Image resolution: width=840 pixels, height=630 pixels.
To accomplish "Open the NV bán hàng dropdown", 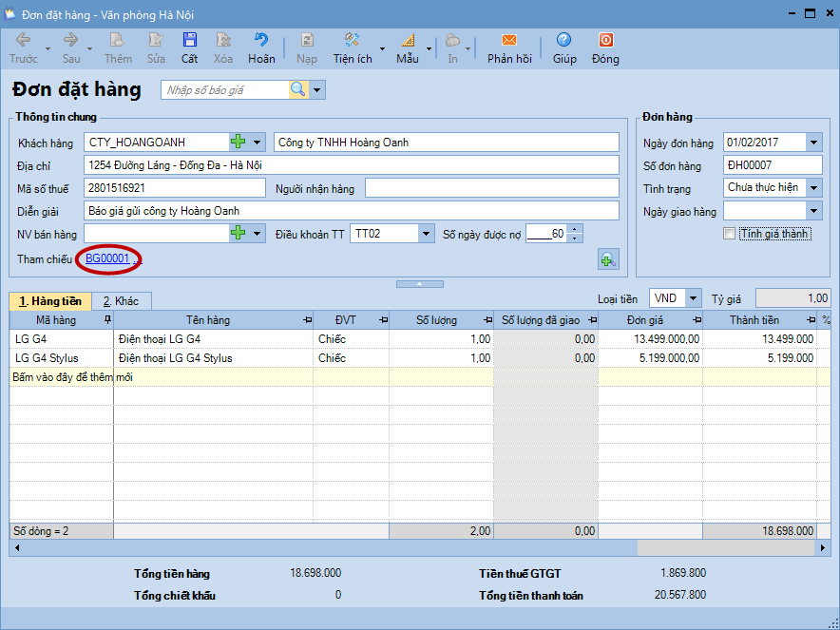I will click(x=258, y=234).
